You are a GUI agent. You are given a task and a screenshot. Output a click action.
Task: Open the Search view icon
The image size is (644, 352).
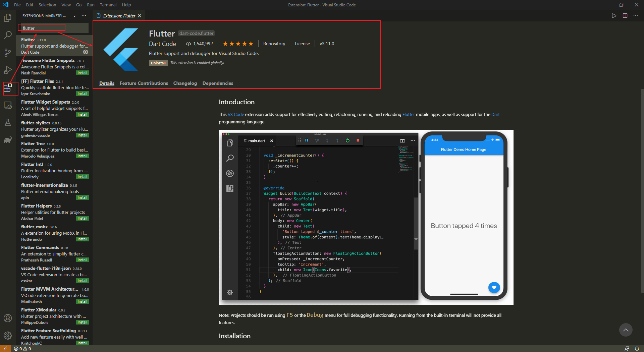[x=8, y=35]
